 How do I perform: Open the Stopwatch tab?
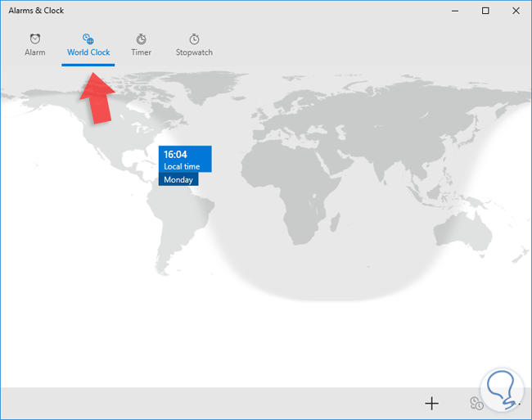(194, 45)
